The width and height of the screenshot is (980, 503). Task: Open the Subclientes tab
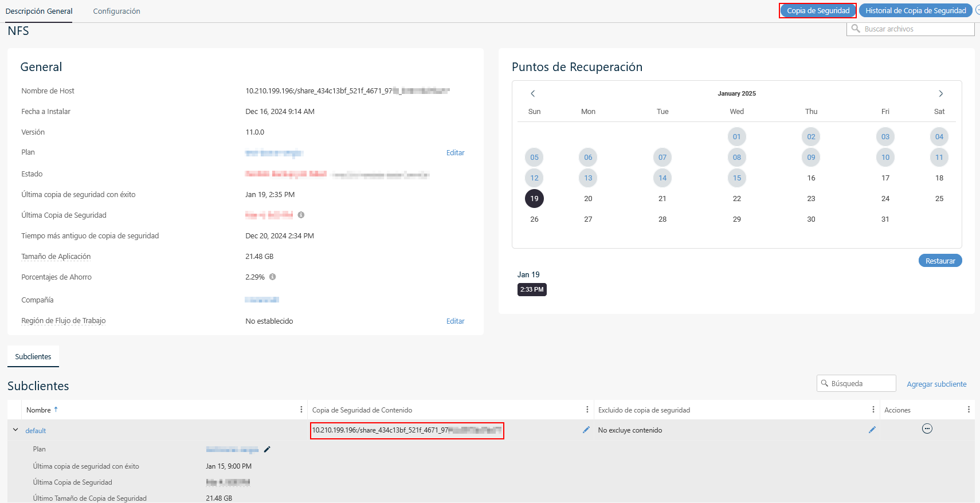click(33, 356)
